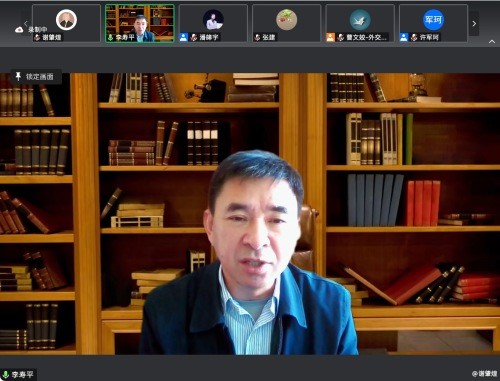Screen dimensions: 500x381
Task: Show next participants with right arrow
Action: tap(474, 23)
